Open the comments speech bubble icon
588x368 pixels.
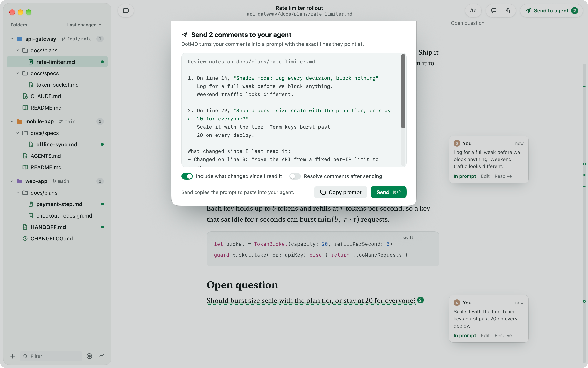[x=494, y=11]
